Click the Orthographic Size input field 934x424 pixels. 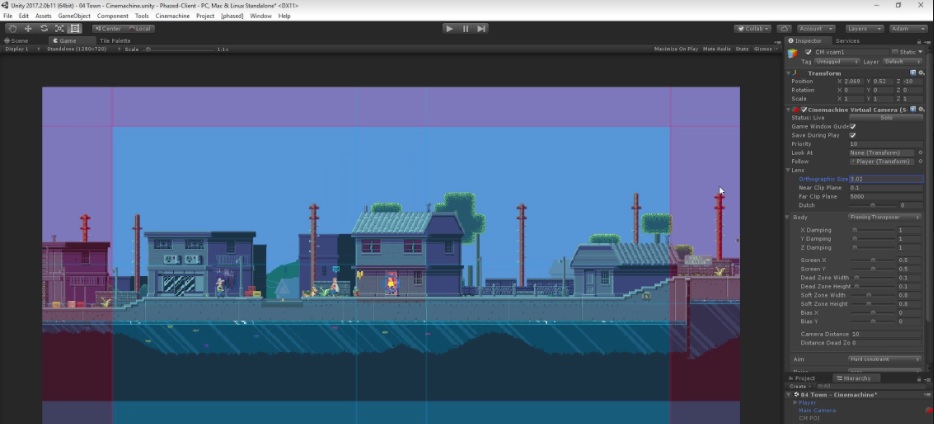click(885, 179)
